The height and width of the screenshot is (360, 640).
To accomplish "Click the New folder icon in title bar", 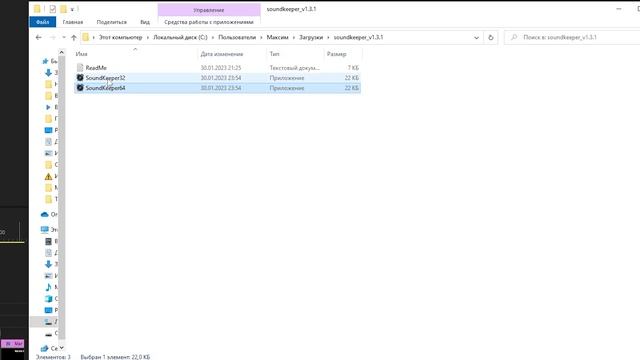I will click(63, 9).
